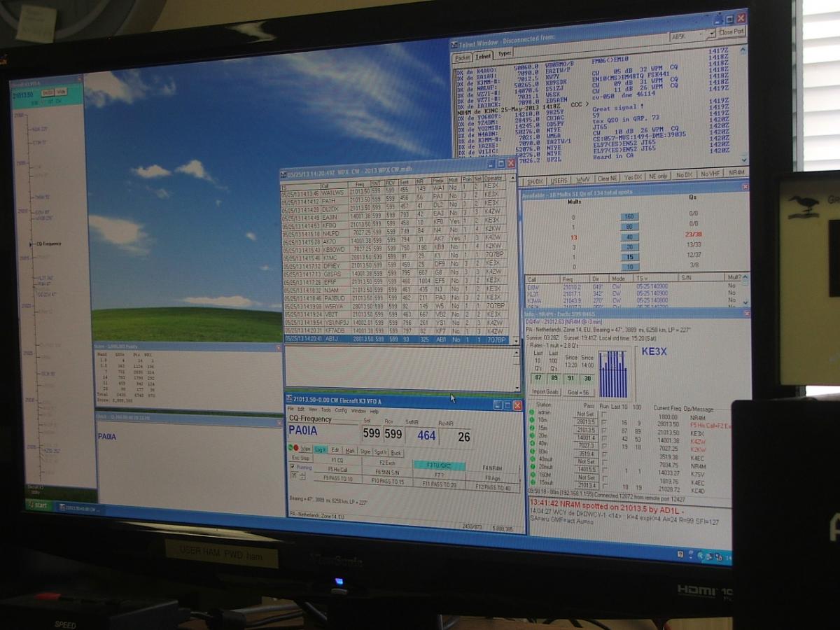Viewport: 840px width, 630px height.
Task: Click the Esc Stop button
Action: coord(300,458)
